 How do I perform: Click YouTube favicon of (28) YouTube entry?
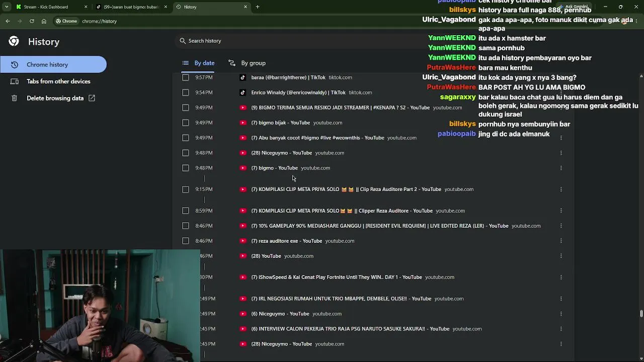coord(243,256)
